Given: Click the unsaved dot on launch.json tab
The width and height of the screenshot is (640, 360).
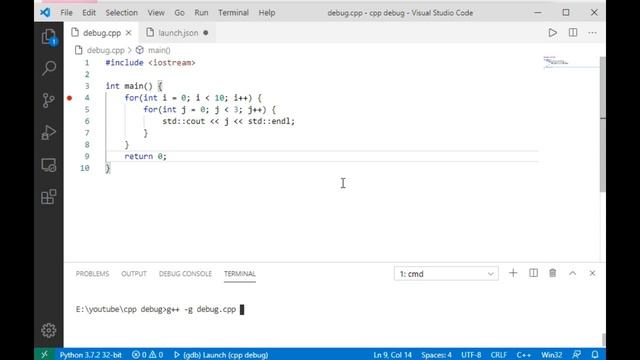Looking at the screenshot, I should (206, 33).
